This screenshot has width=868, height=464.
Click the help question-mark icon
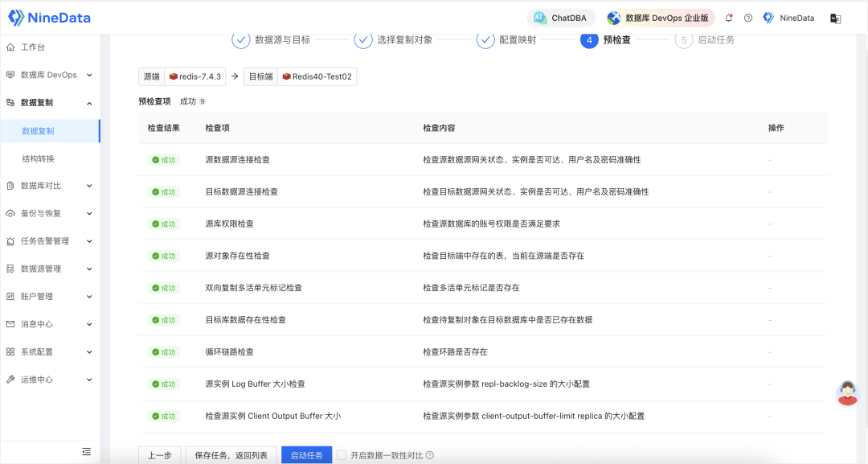coord(747,17)
